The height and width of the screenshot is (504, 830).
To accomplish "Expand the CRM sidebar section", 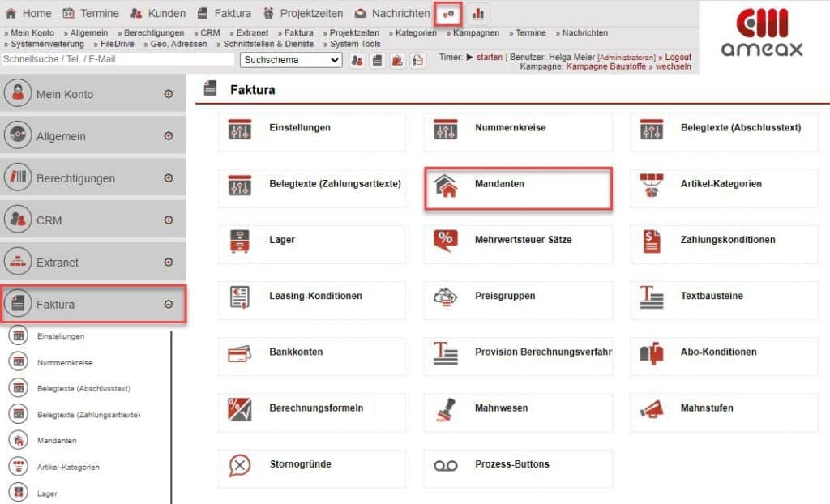I will click(x=167, y=219).
